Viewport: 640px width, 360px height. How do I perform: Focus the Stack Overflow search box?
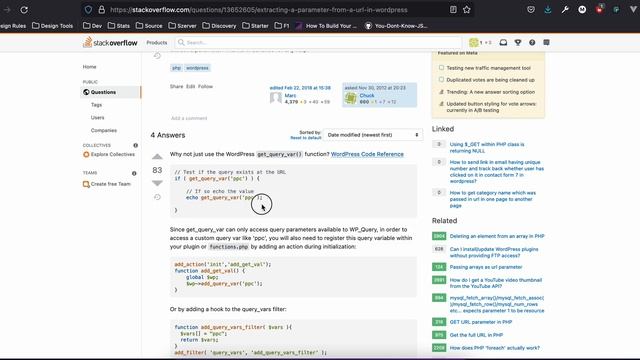click(318, 42)
